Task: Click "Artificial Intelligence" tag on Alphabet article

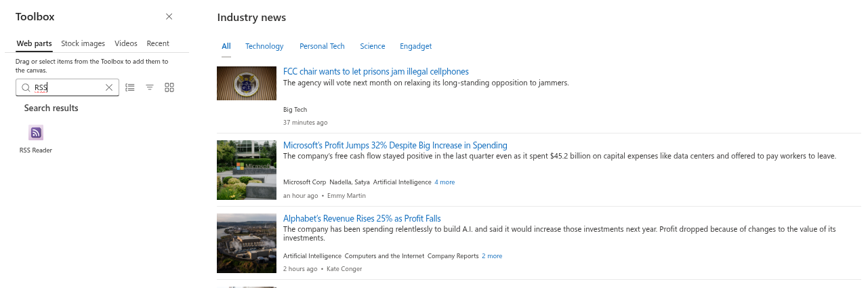Action: coord(312,256)
